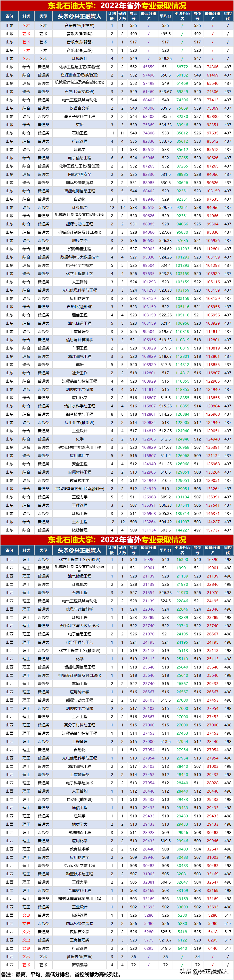The height and width of the screenshot is (980, 234).
Task: Select the 备注 footnote text line
Action: [61, 974]
